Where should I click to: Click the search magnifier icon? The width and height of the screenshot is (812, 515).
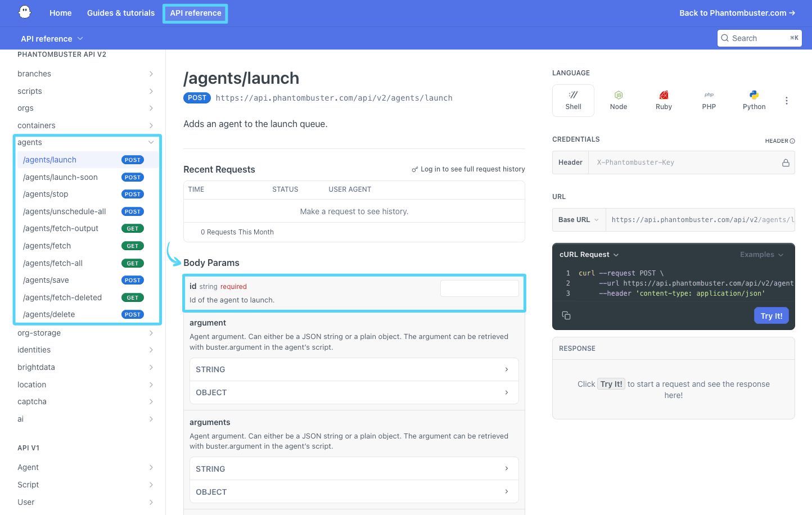pyautogui.click(x=725, y=38)
